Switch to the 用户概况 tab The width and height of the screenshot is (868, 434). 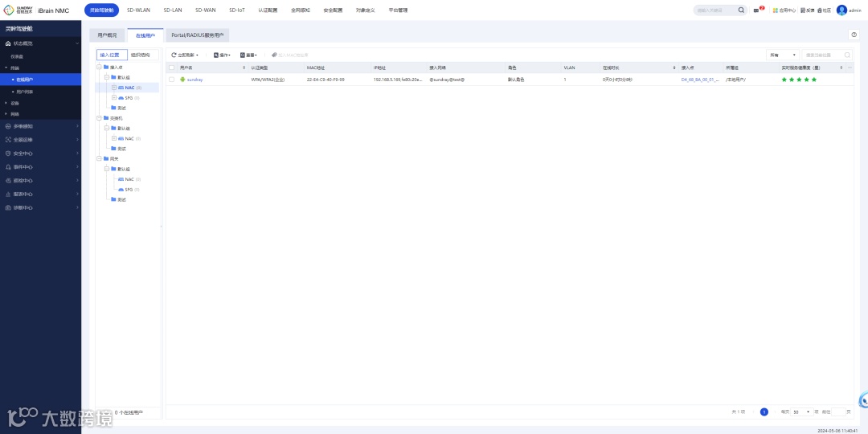108,35
